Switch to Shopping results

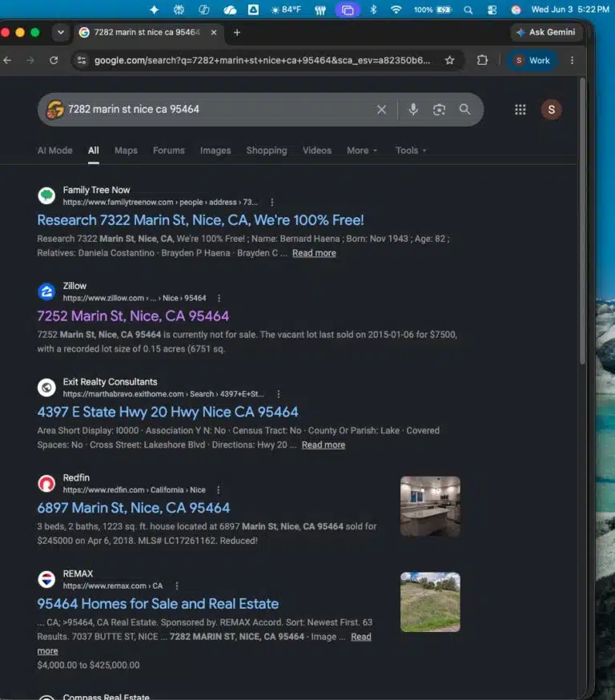pyautogui.click(x=267, y=151)
